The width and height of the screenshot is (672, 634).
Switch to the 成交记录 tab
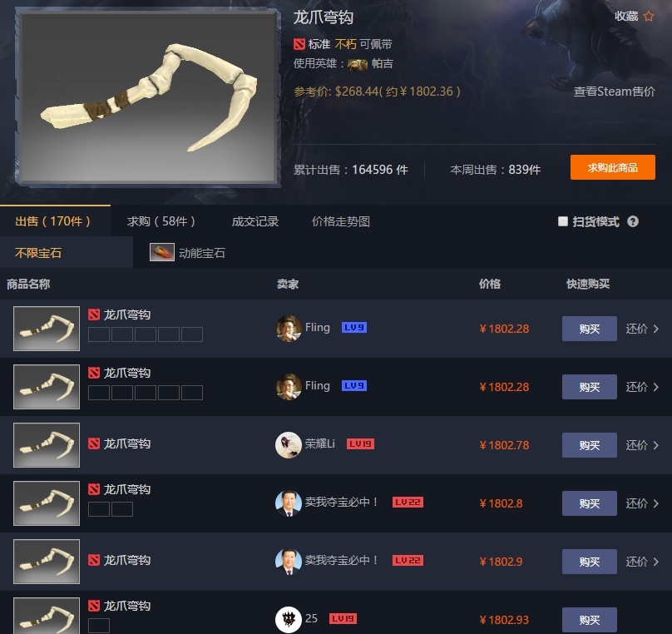255,221
